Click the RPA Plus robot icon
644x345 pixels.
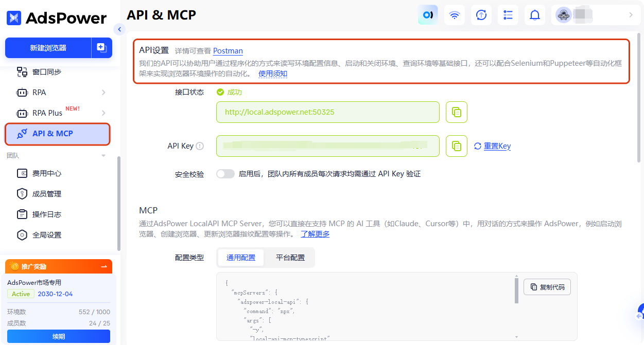(22, 113)
